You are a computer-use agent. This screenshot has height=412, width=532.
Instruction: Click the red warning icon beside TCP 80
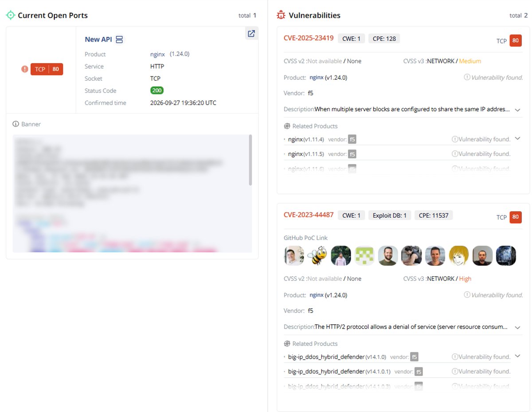pos(25,69)
